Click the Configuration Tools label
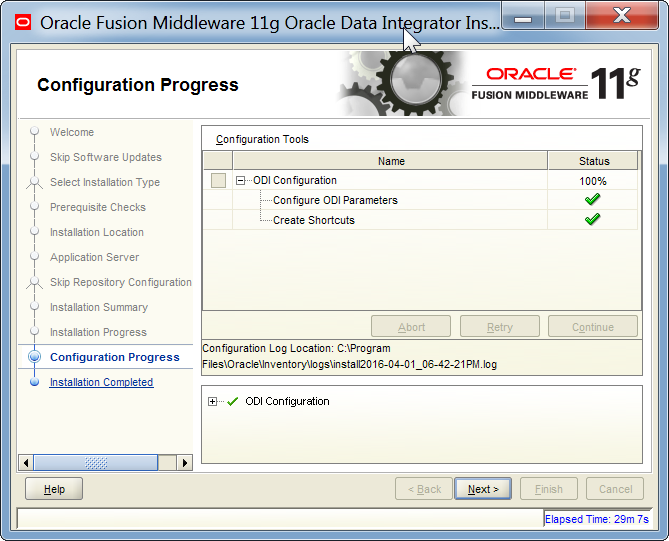This screenshot has height=541, width=669. coord(262,139)
